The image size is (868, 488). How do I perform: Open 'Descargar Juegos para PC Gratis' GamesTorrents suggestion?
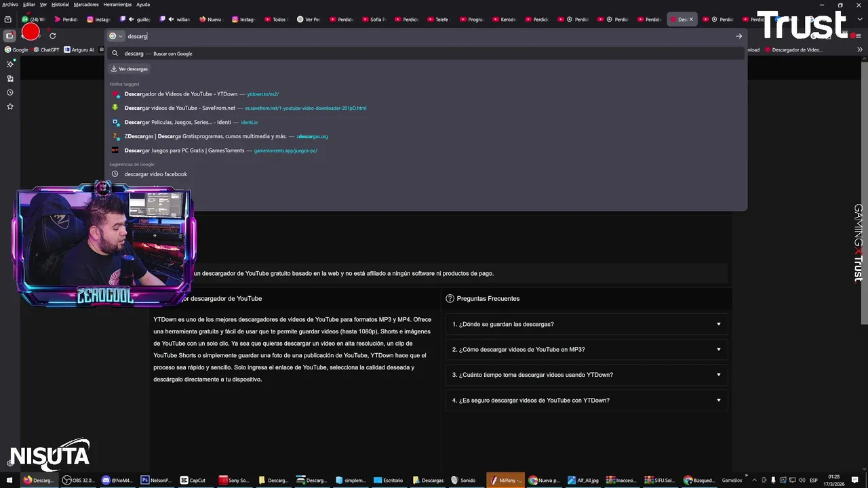426,150
